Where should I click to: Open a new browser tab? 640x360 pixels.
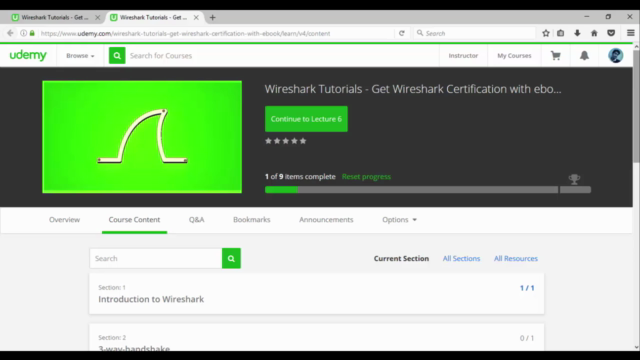click(212, 18)
